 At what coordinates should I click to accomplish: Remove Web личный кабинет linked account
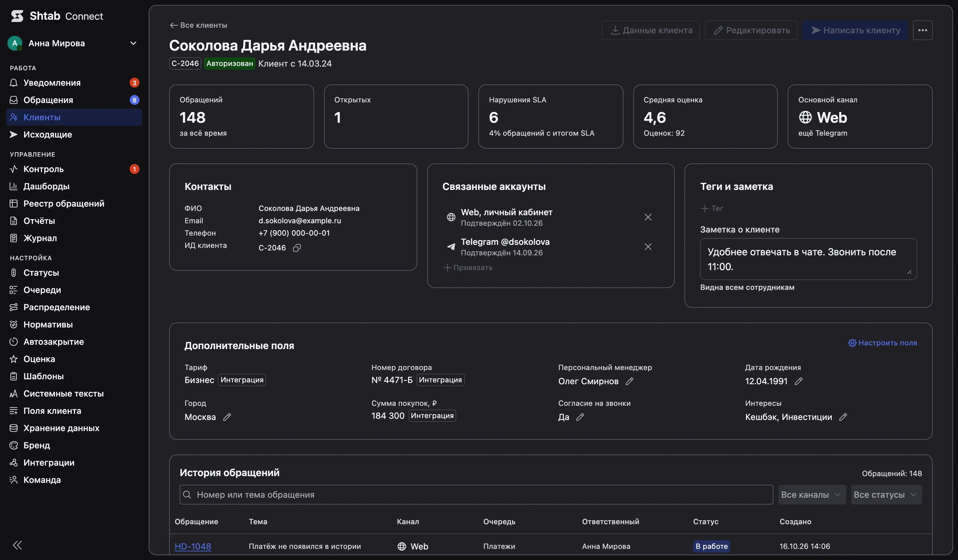point(648,217)
